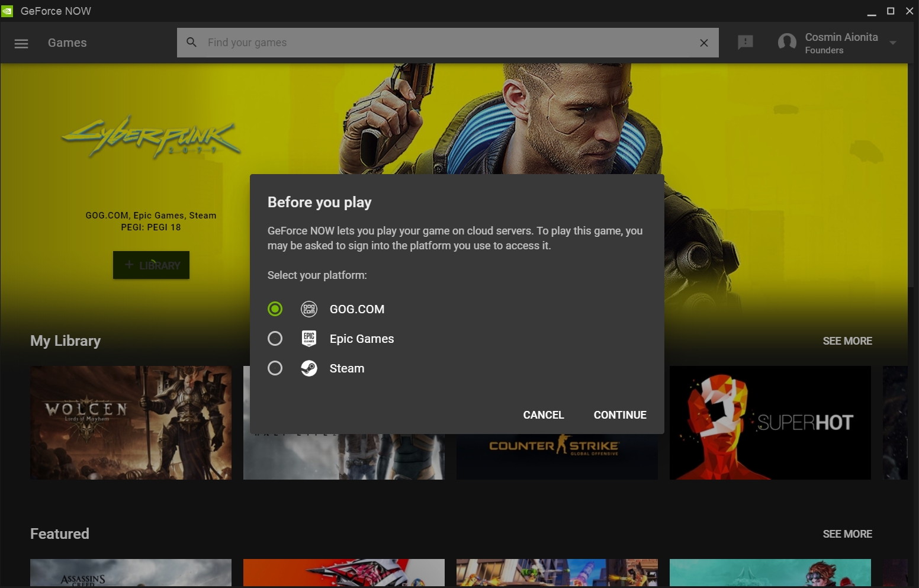Click the GOG.COM platform label

pos(357,309)
